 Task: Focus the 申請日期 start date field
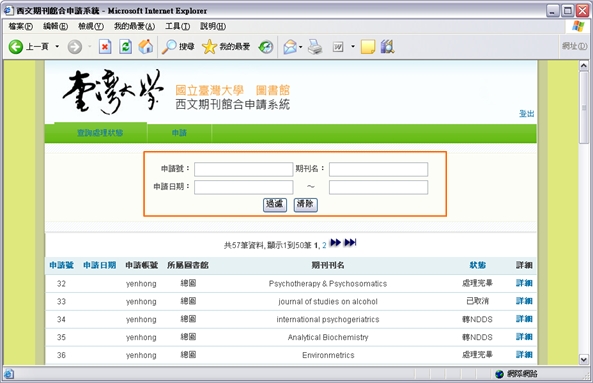244,187
